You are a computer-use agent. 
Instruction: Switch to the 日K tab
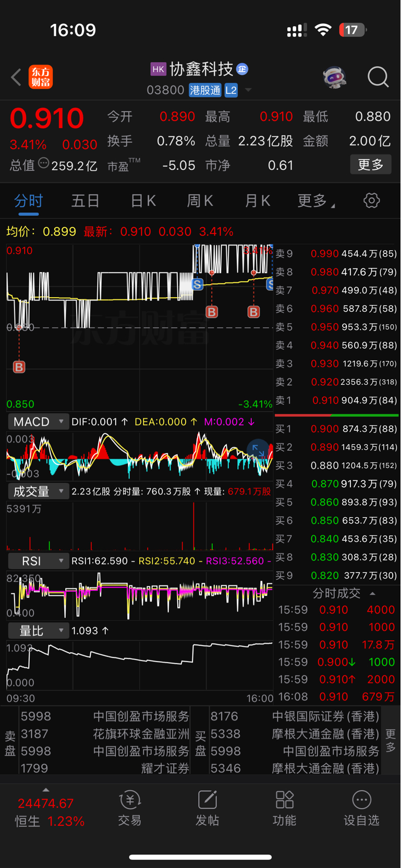pyautogui.click(x=143, y=201)
